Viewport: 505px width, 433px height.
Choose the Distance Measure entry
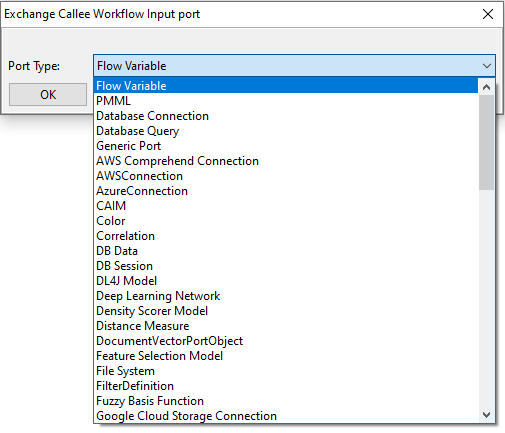pyautogui.click(x=286, y=326)
